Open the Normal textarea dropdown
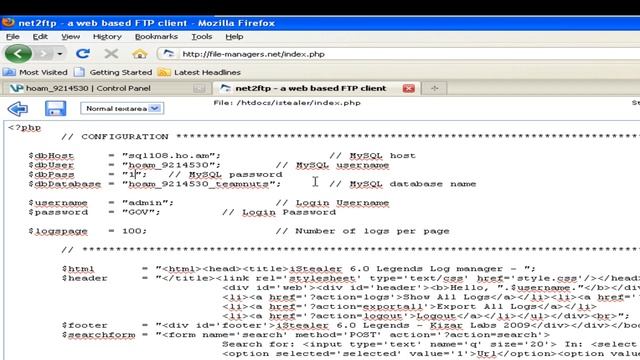This screenshot has height=360, width=640. (122, 109)
